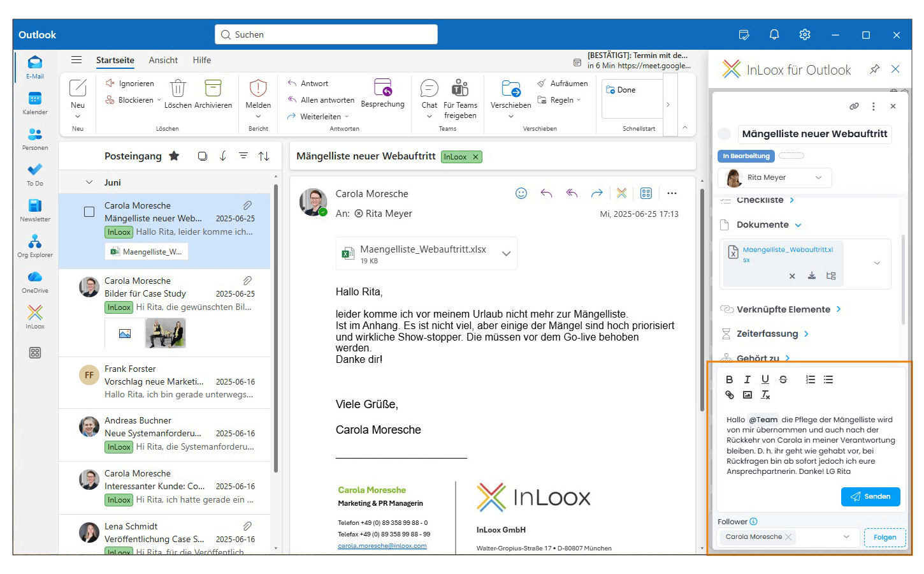The height and width of the screenshot is (574, 924).
Task: Open To Do in the sidebar
Action: click(35, 174)
